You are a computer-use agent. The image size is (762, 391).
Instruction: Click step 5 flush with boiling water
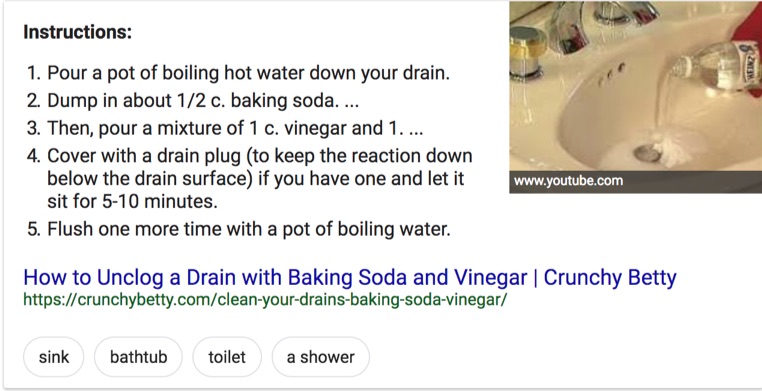tap(239, 229)
